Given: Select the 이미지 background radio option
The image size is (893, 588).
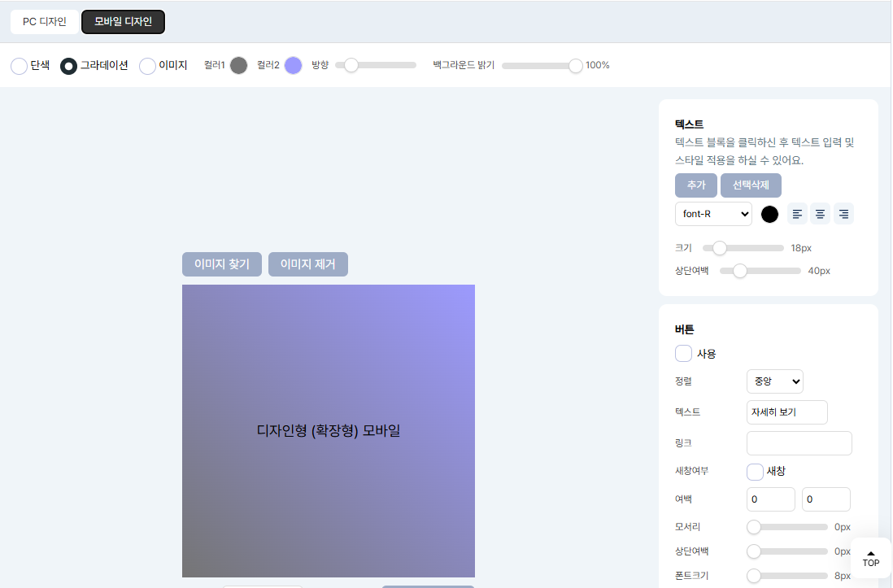Looking at the screenshot, I should pyautogui.click(x=147, y=66).
